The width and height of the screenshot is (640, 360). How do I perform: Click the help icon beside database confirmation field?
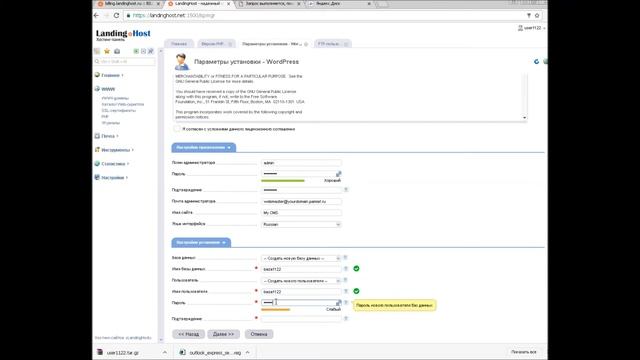coord(346,318)
